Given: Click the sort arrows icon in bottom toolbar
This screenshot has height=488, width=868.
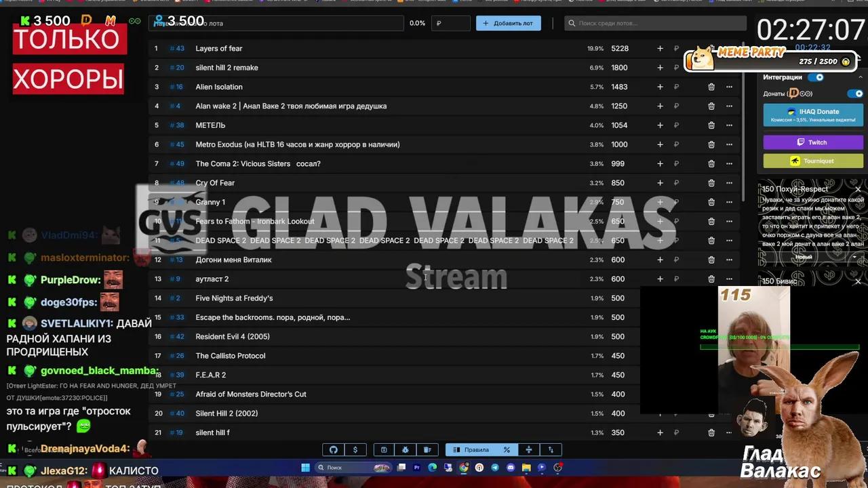Looking at the screenshot, I should (x=551, y=450).
